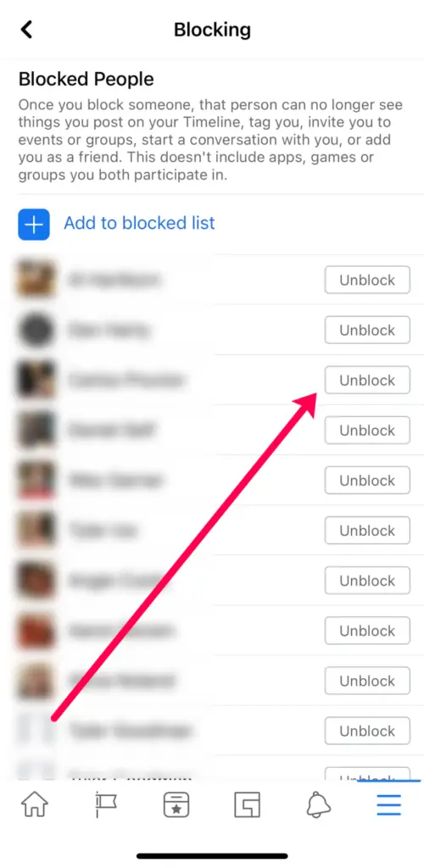The height and width of the screenshot is (868, 424).
Task: Open the Marketplace tab icon
Action: tap(247, 805)
